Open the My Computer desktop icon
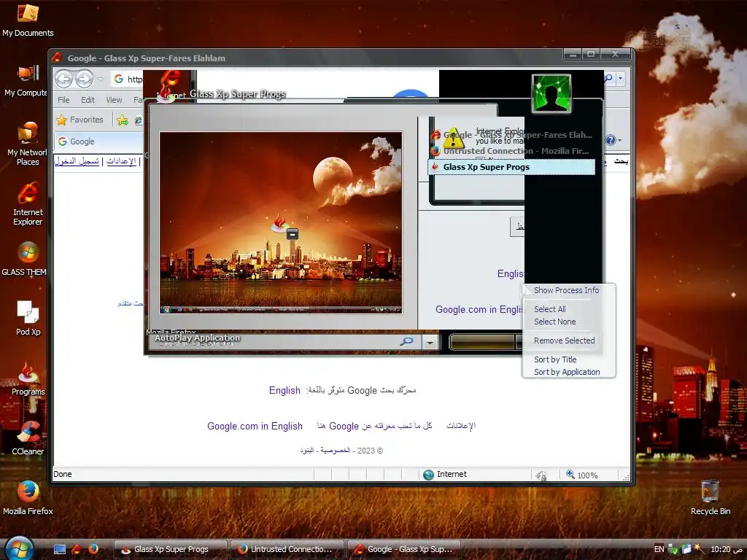 27,80
